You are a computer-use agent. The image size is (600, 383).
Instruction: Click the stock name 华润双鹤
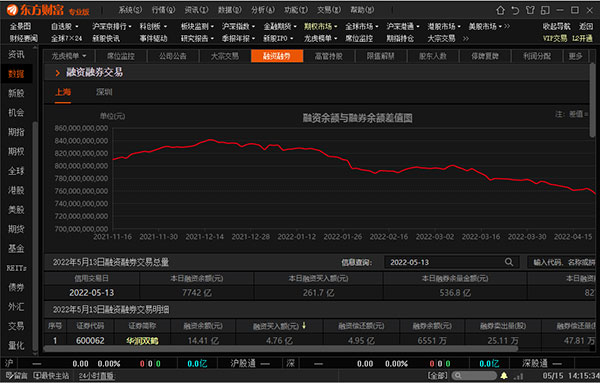coord(142,341)
